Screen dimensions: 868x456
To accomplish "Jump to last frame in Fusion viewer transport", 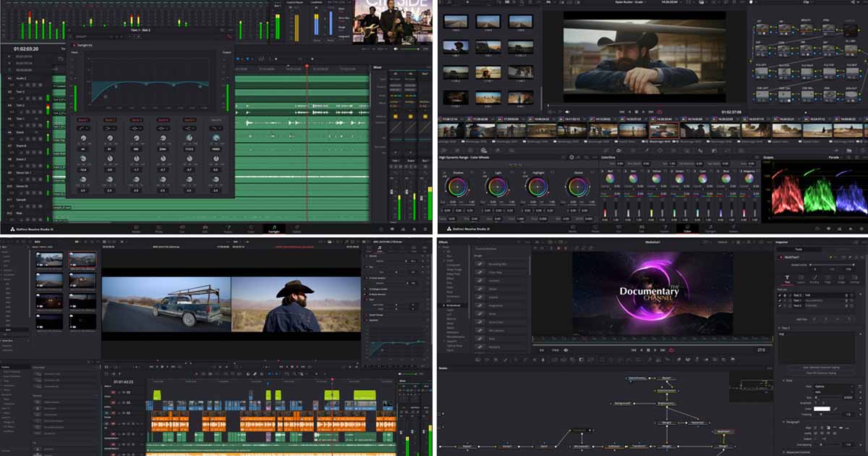I will pos(663,350).
